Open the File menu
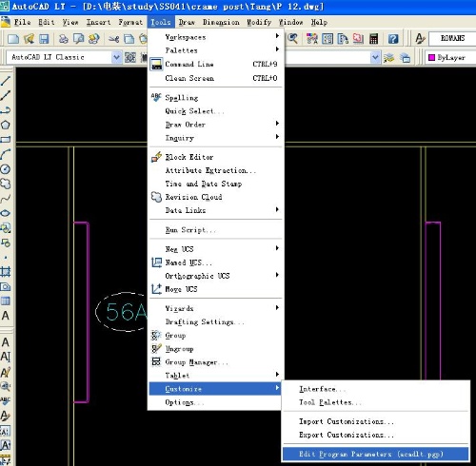The width and height of the screenshot is (476, 466). [x=22, y=22]
